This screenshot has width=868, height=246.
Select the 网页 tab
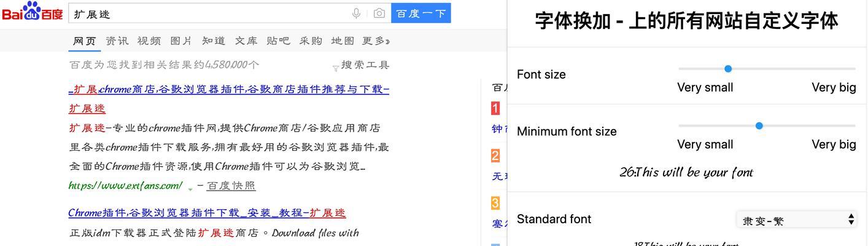coord(85,41)
